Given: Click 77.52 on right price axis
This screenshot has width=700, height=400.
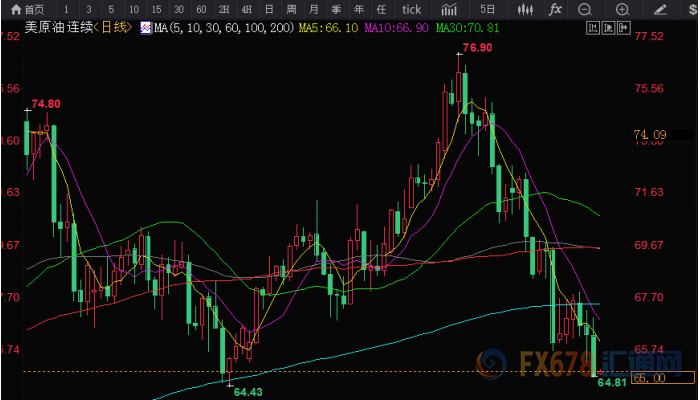Looking at the screenshot, I should click(x=649, y=36).
